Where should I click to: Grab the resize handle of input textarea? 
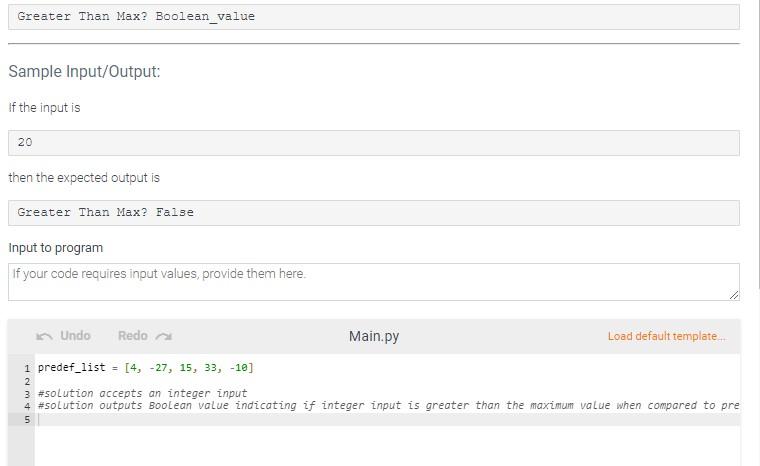pyautogui.click(x=734, y=295)
